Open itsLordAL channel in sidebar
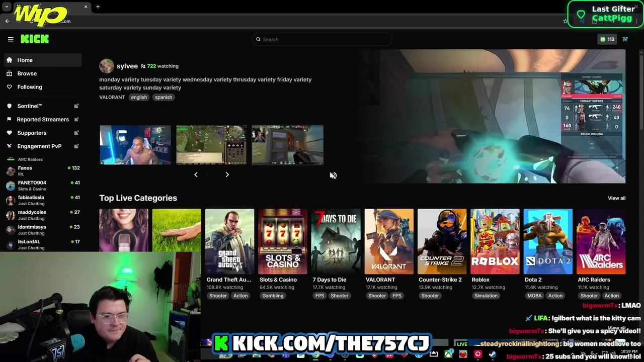 click(42, 244)
